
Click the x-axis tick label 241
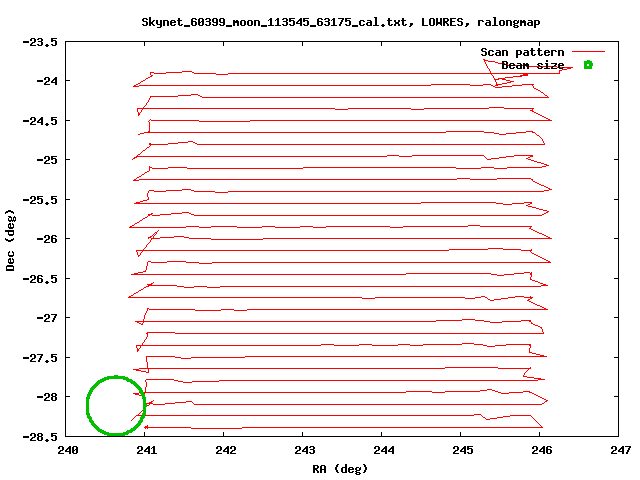tap(147, 450)
